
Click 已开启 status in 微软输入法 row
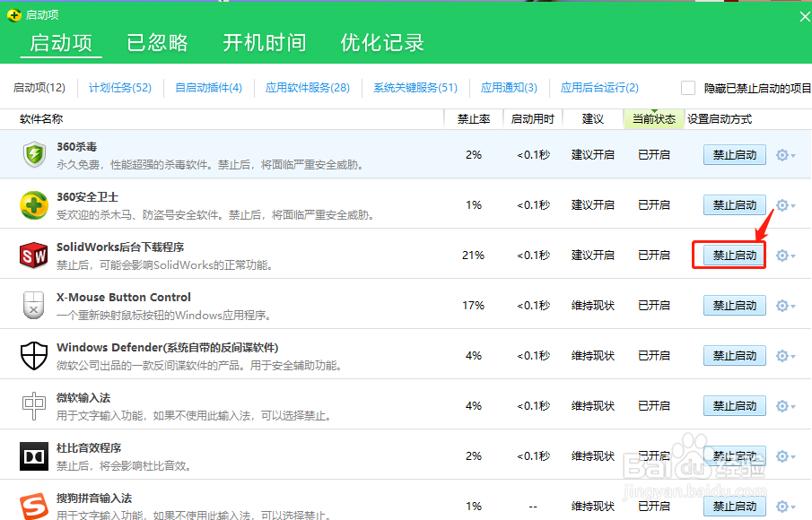tap(654, 405)
